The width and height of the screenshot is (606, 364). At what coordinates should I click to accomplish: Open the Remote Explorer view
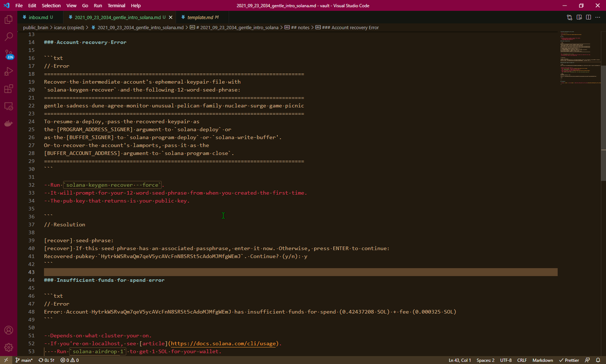point(9,106)
